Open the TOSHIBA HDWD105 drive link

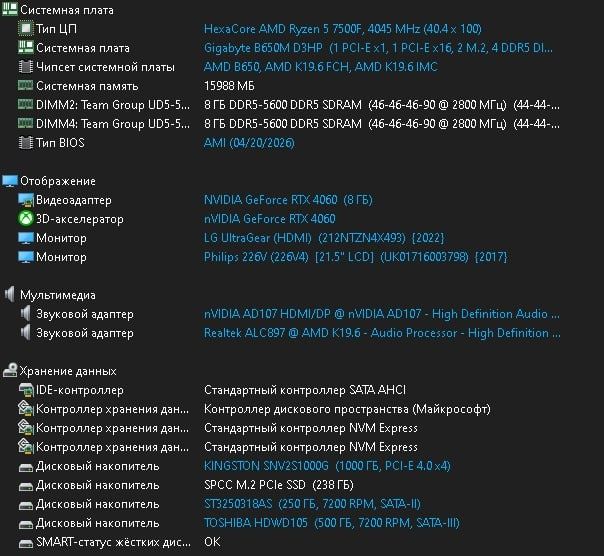point(331,523)
